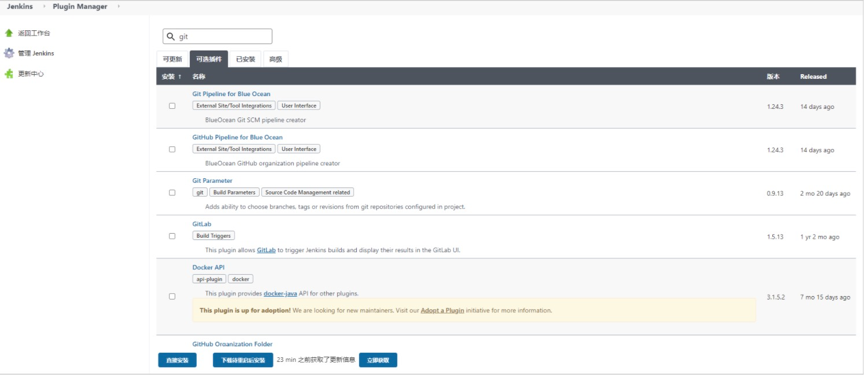Image resolution: width=864 pixels, height=375 pixels.
Task: Expand the chevron after the Plugin Manager breadcrumb
Action: pos(118,7)
